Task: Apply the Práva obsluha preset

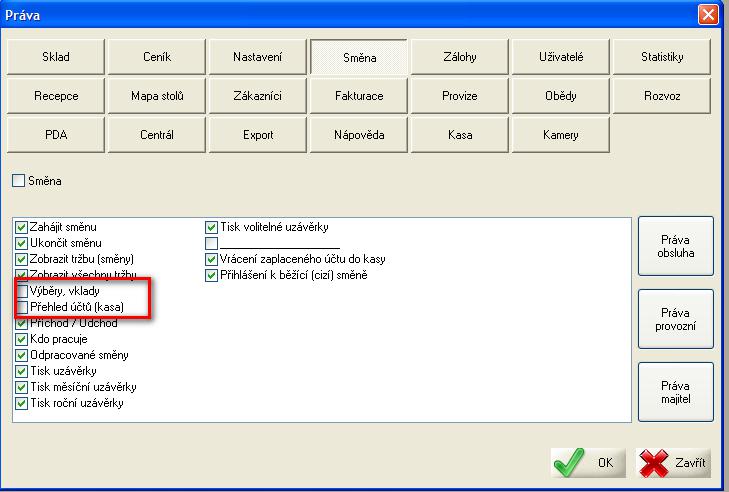Action: [x=675, y=246]
